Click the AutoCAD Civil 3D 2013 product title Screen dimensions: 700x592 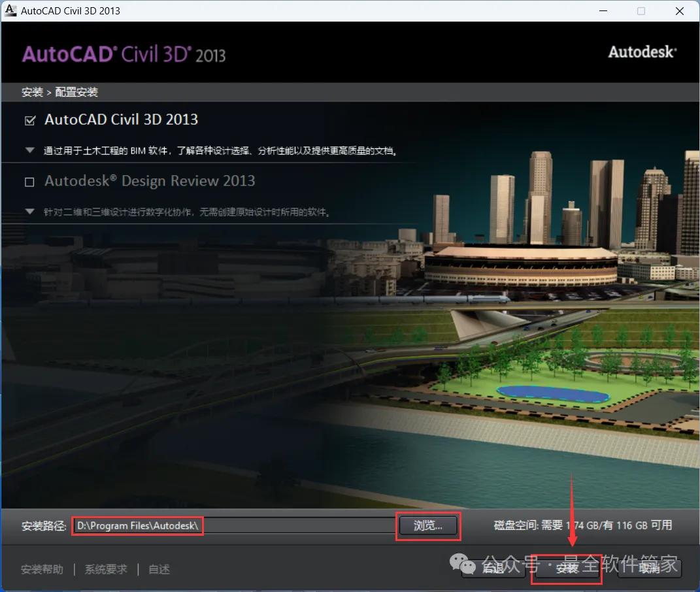coord(121,120)
